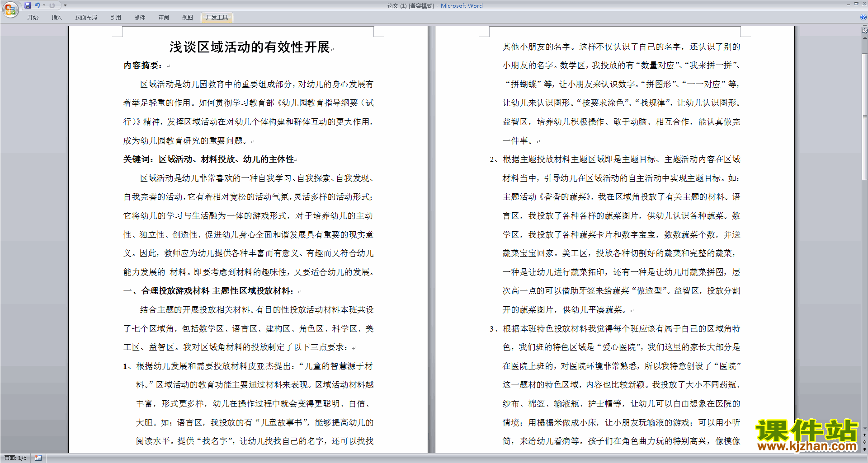
Task: Click the Redo button
Action: (52, 5)
